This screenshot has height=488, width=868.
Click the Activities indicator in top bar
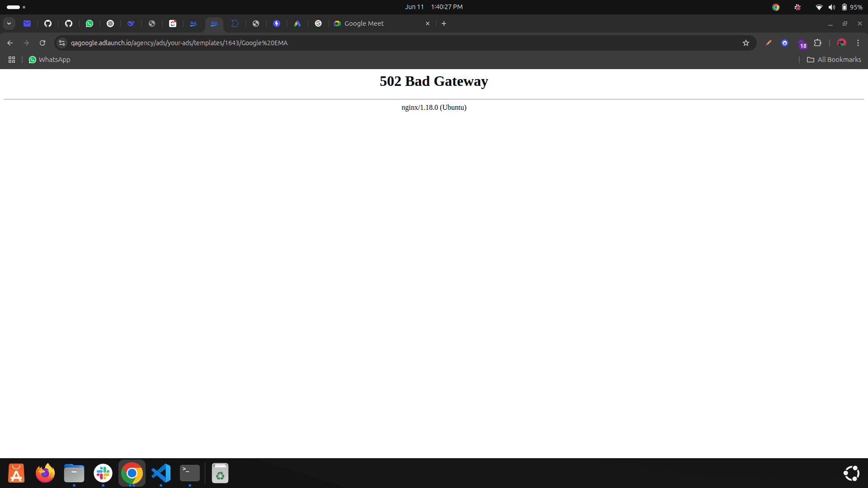pos(16,7)
